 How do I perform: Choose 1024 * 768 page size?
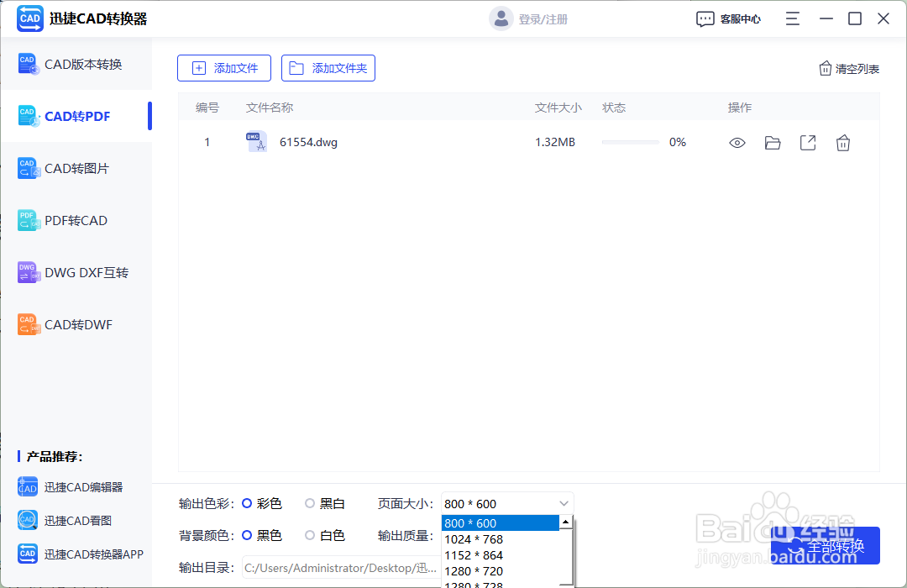click(501, 539)
